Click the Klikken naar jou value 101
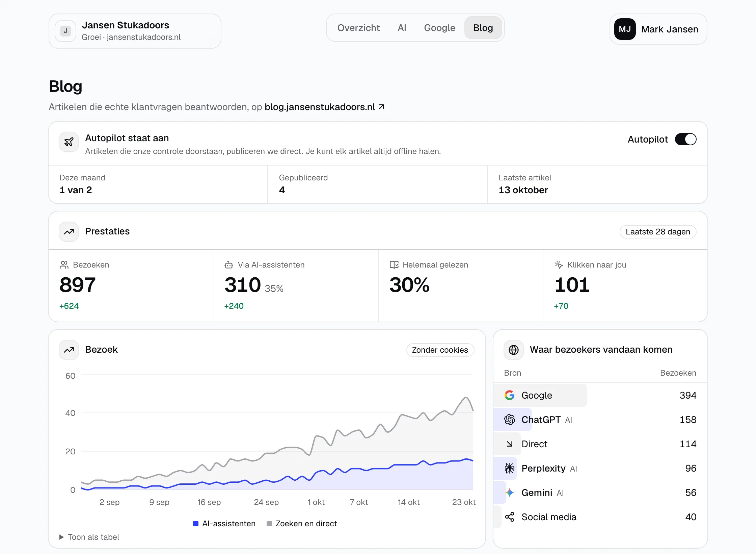 coord(572,285)
